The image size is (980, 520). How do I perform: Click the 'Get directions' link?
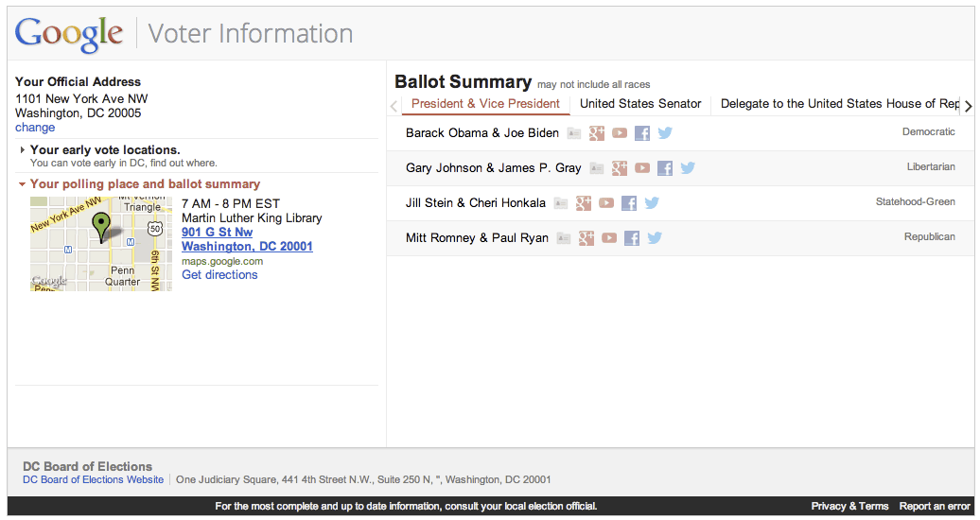(219, 275)
